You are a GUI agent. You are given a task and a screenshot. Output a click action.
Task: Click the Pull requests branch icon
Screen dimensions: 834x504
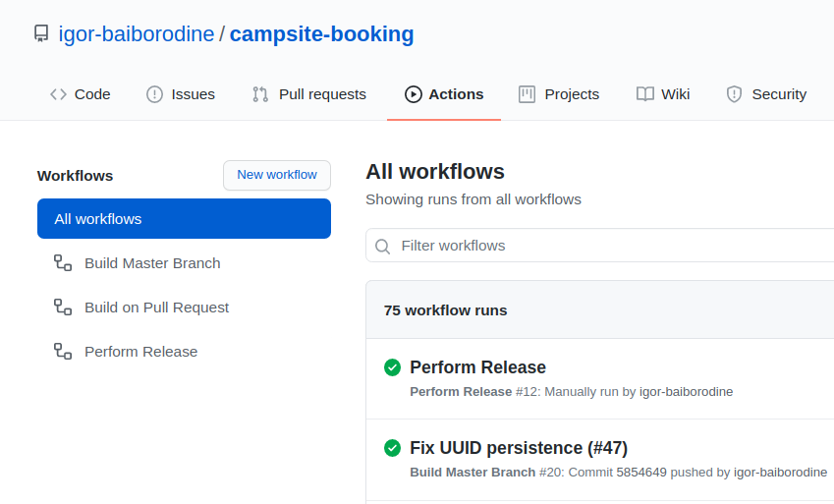(260, 94)
